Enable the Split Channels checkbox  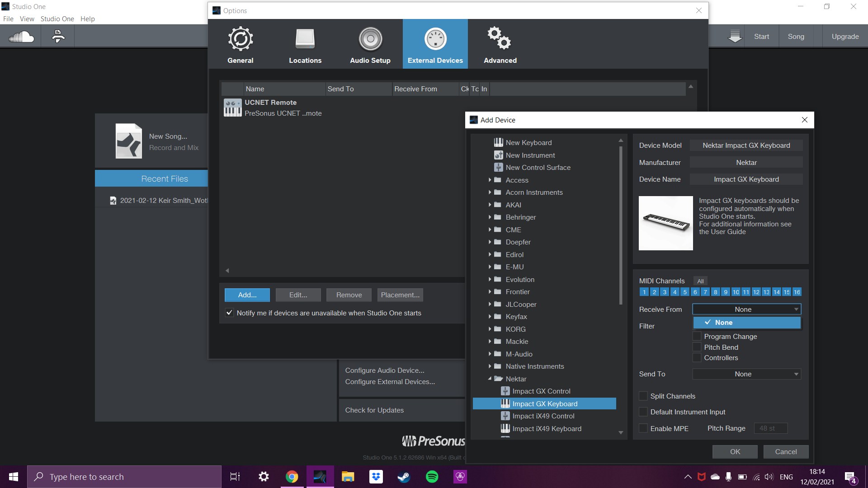[643, 396]
